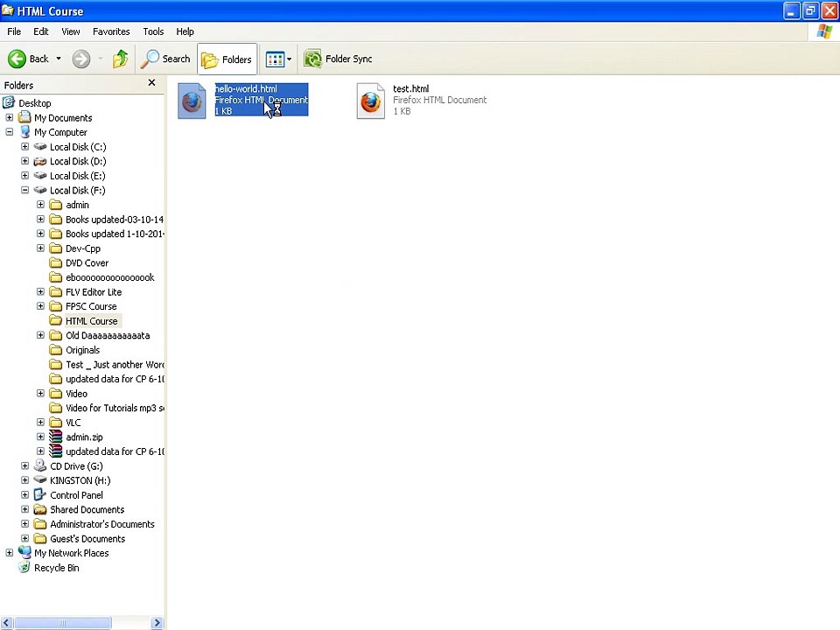Screen dimensions: 840x630
Task: Click the Control Panel icon
Action: click(x=40, y=494)
